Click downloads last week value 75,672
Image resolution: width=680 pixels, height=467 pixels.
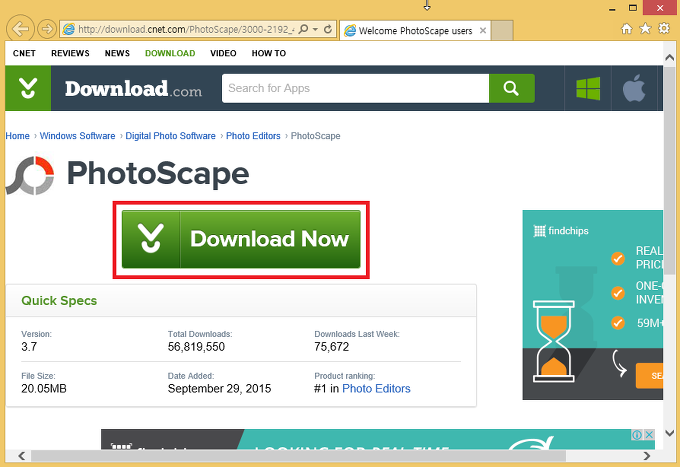[x=332, y=347]
